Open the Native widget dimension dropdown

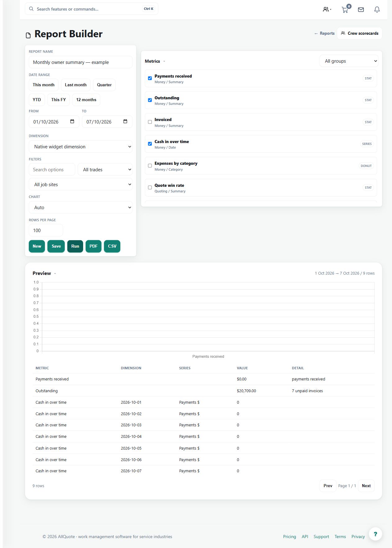[x=81, y=146]
